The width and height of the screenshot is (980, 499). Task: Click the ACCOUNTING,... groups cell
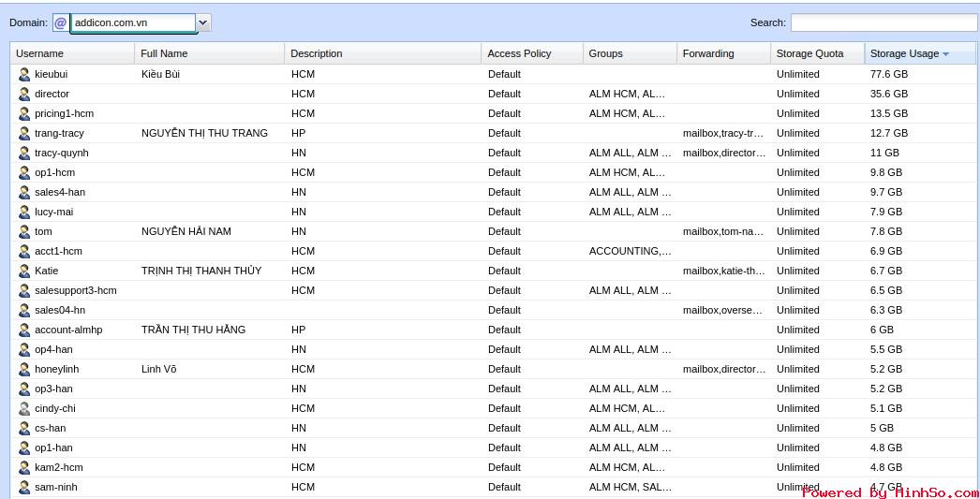(630, 251)
